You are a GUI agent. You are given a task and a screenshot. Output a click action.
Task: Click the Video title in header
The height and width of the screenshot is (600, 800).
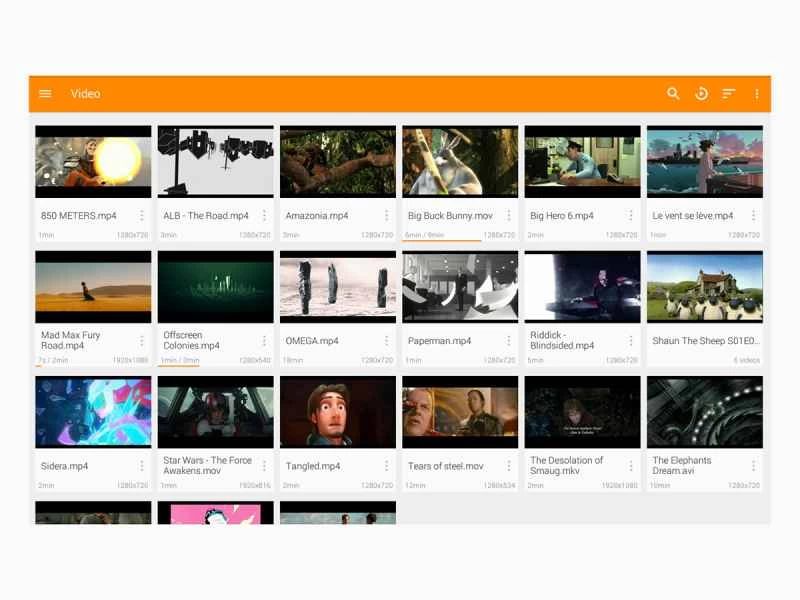85,94
